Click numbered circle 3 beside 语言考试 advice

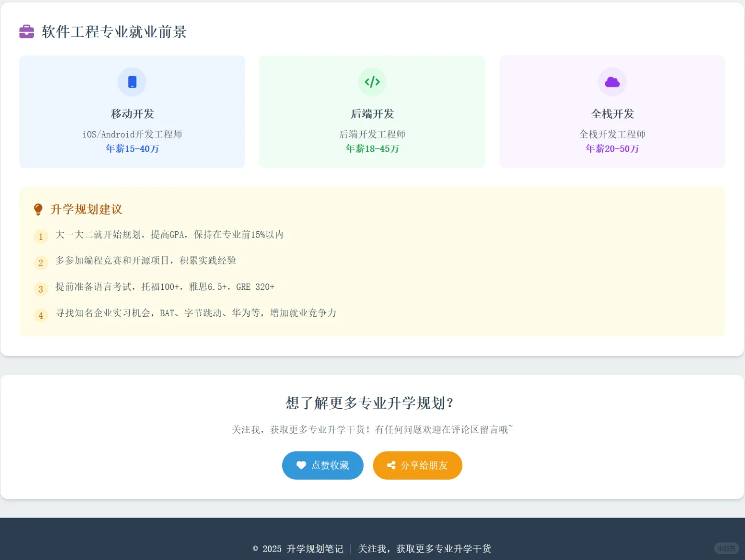coord(40,289)
